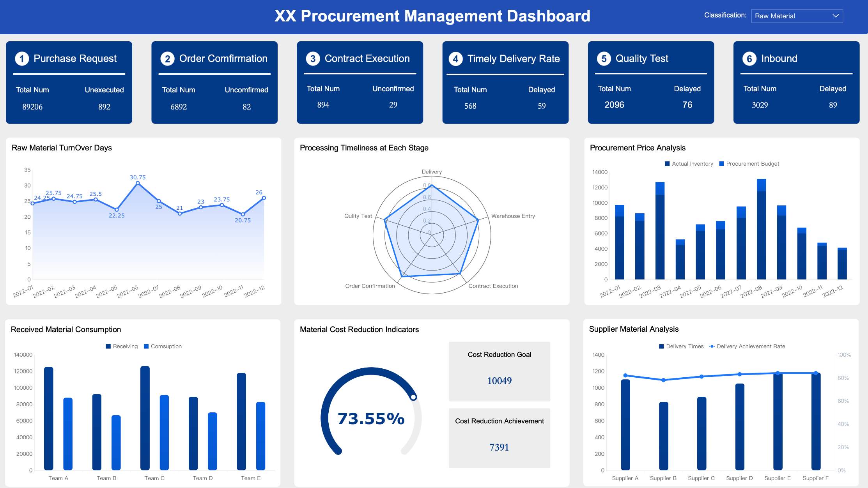Open the Classification dropdown
Image resolution: width=868 pixels, height=488 pixels.
tap(797, 16)
